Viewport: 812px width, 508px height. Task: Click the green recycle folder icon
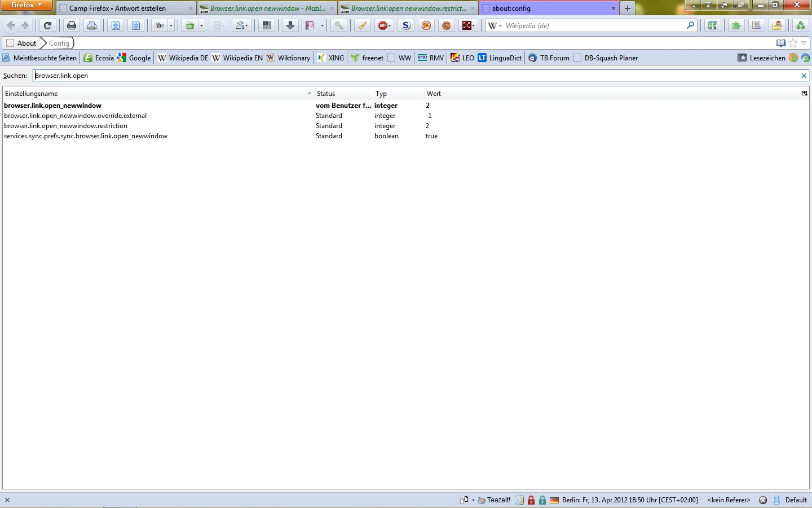coord(190,25)
